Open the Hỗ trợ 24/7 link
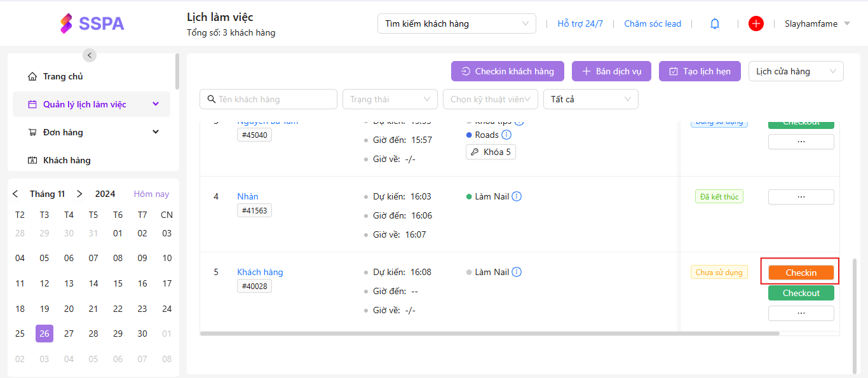The width and height of the screenshot is (868, 378). (580, 24)
